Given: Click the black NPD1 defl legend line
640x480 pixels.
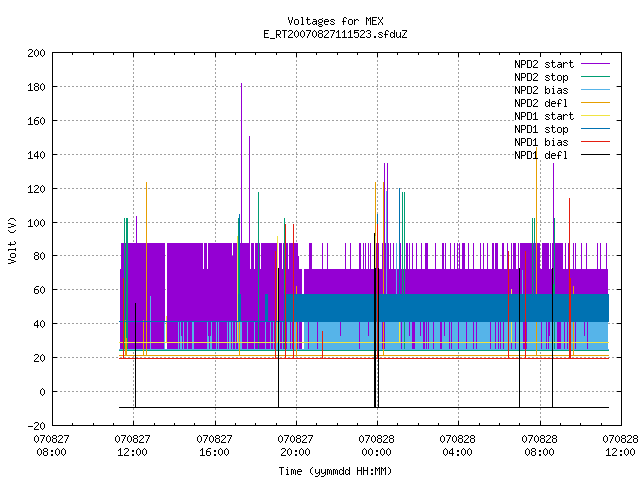Looking at the screenshot, I should (x=595, y=155).
